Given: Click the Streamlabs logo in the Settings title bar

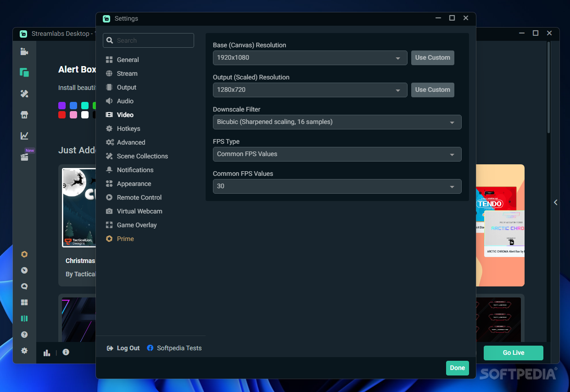Looking at the screenshot, I should [x=106, y=18].
